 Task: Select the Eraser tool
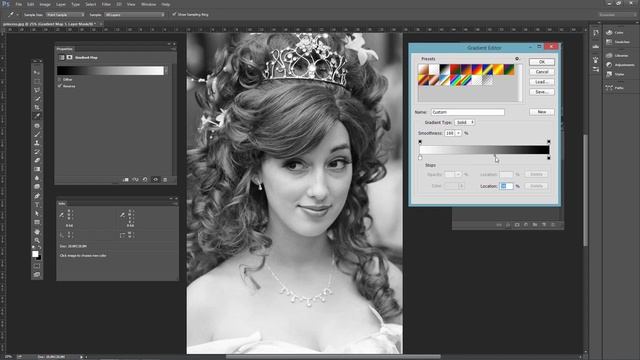point(37,160)
